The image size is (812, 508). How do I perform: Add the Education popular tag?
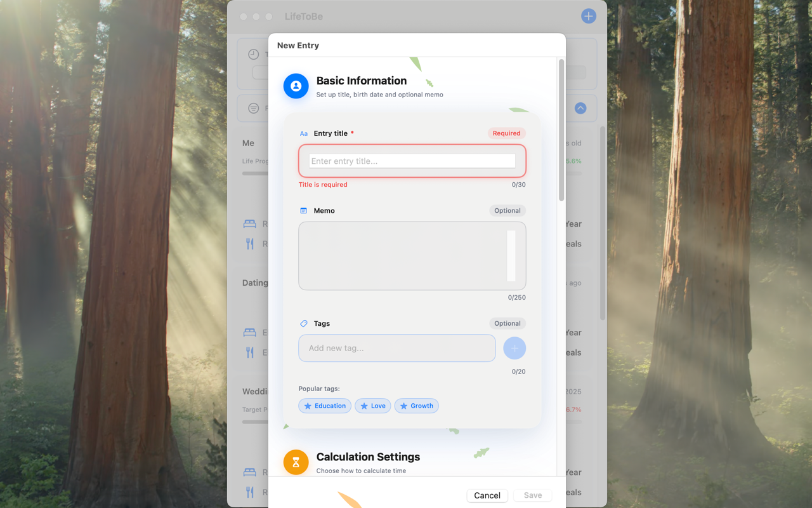tap(325, 406)
